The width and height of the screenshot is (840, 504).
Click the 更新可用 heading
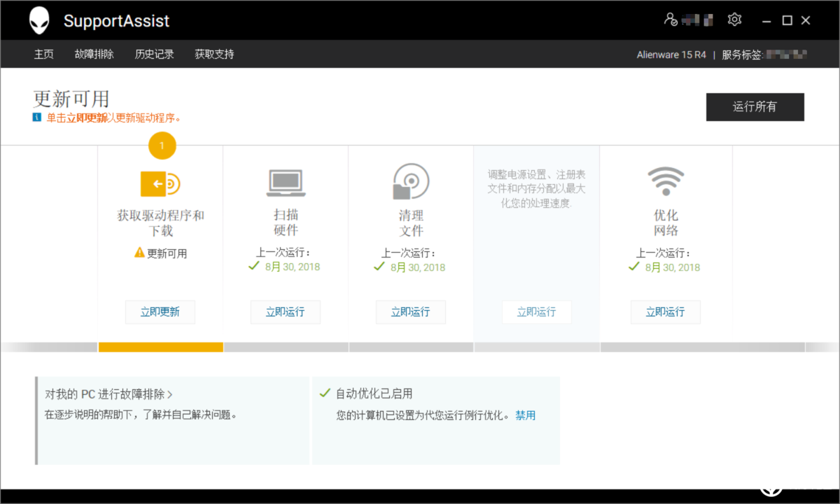71,99
